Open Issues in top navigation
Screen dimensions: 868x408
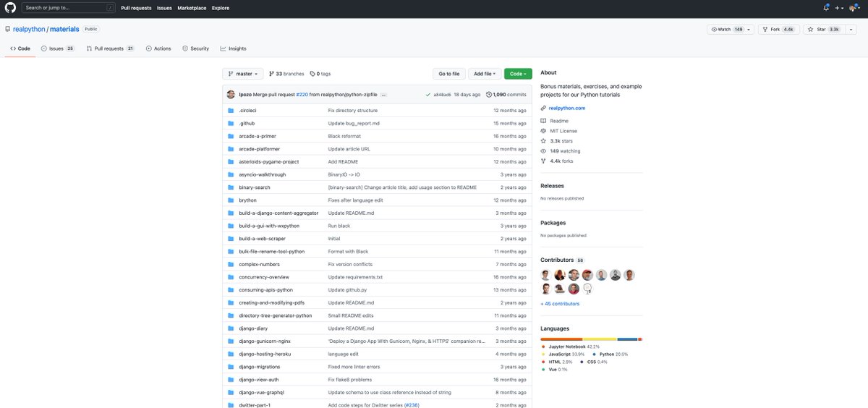[164, 8]
